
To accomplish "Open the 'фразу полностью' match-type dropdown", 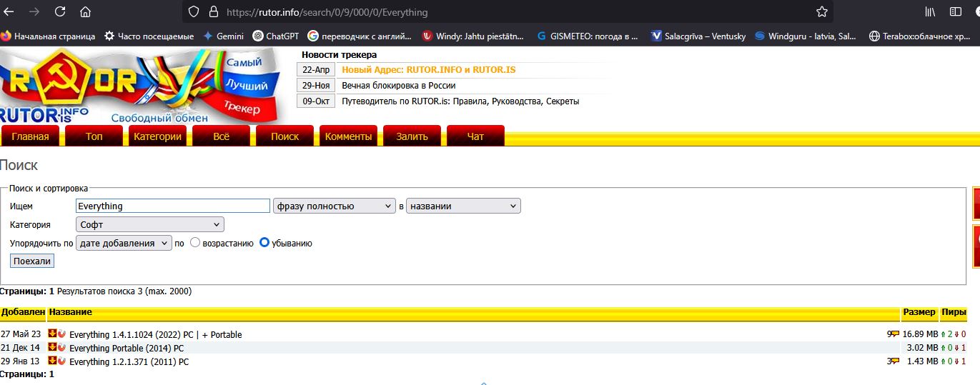I will coord(335,206).
